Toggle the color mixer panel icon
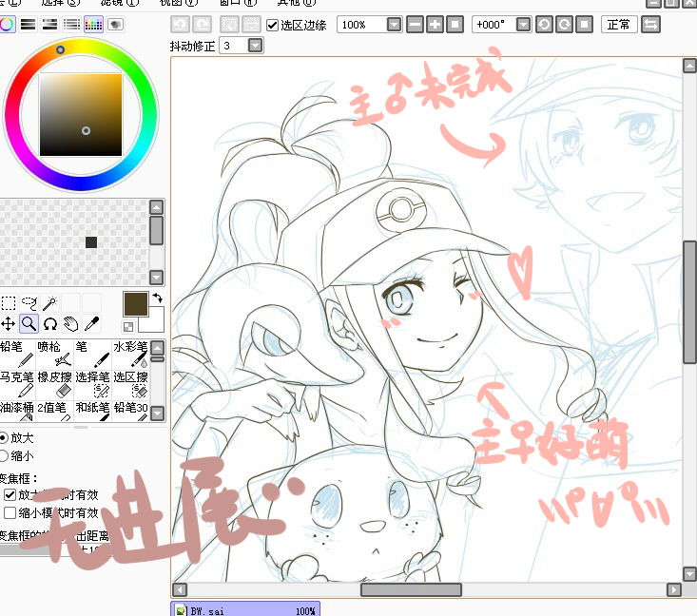Screen dimensions: 697x616 tap(71, 25)
